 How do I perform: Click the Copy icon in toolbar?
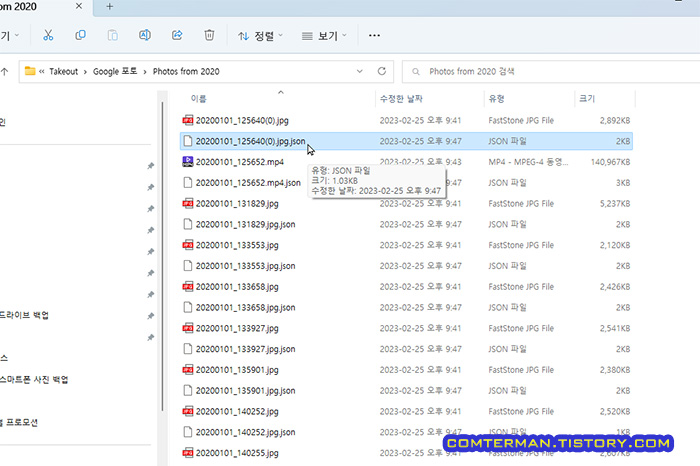[x=80, y=35]
